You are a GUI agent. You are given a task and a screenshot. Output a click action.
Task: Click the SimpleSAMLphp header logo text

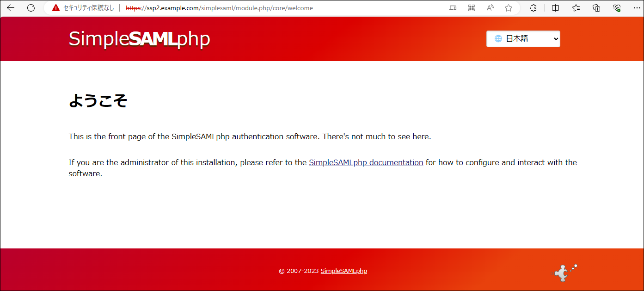[139, 39]
